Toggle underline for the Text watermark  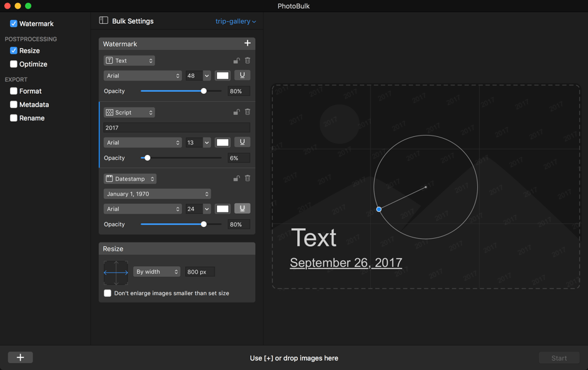[x=242, y=75]
